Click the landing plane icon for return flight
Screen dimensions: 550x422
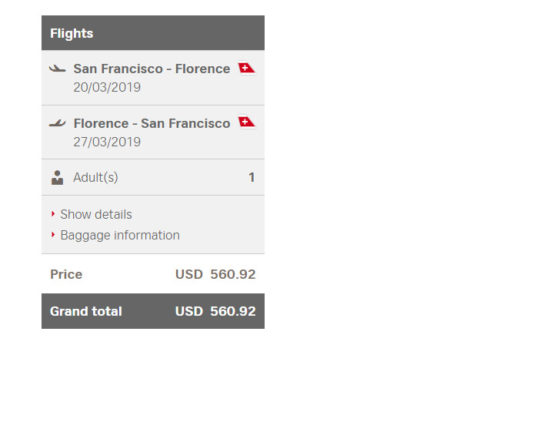[x=58, y=123]
